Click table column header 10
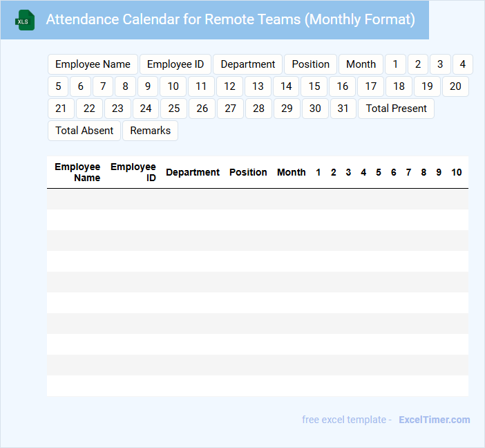Image resolution: width=485 pixels, height=448 pixels. click(x=457, y=172)
